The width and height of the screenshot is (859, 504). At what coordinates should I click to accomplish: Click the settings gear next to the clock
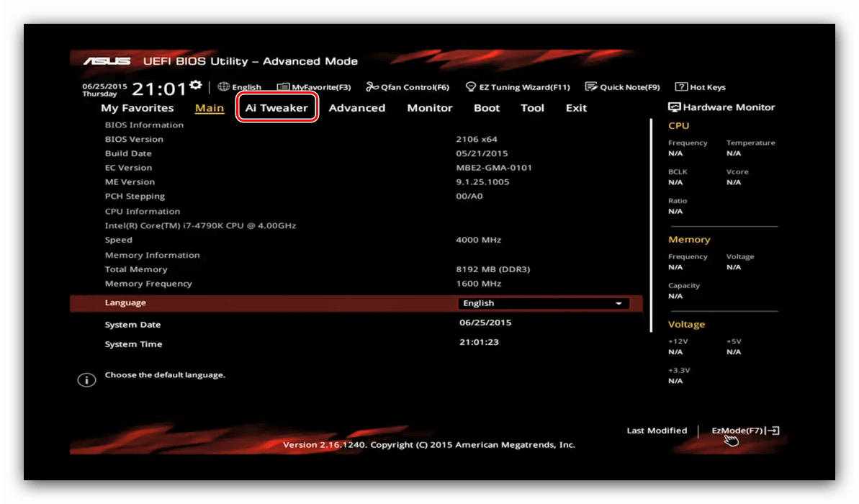click(196, 86)
